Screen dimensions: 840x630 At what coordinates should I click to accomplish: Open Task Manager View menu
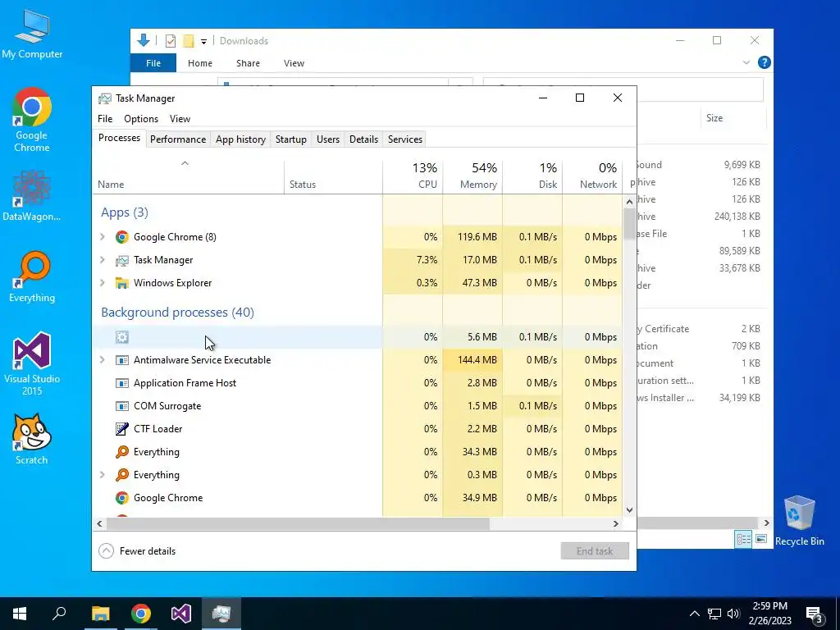(180, 119)
